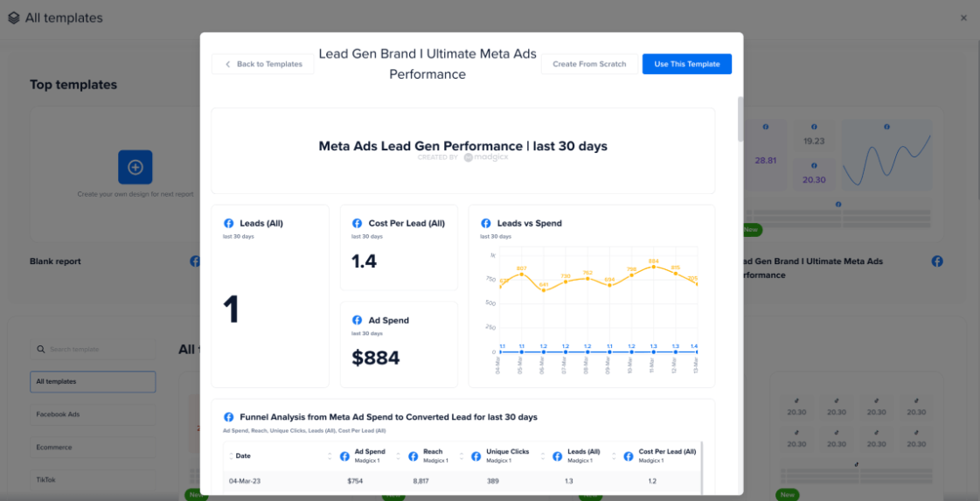
Task: Click the Cost Per Lead value 1.4
Action: tap(365, 261)
